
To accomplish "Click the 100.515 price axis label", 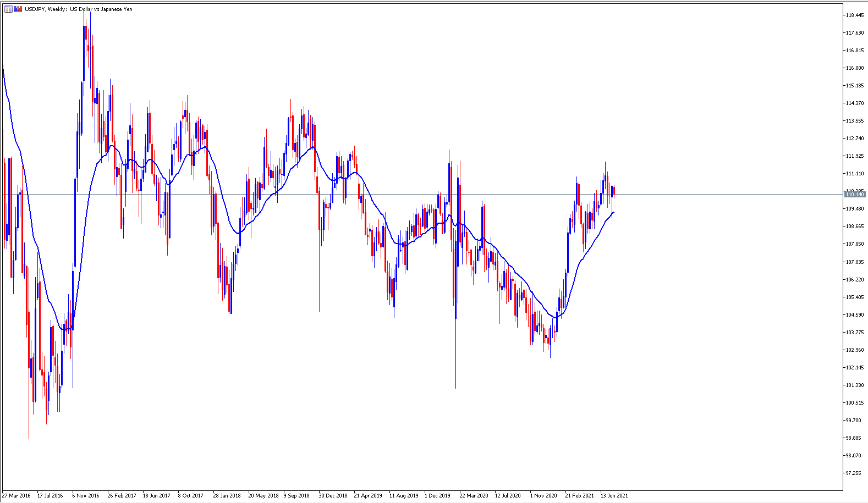I will point(854,403).
